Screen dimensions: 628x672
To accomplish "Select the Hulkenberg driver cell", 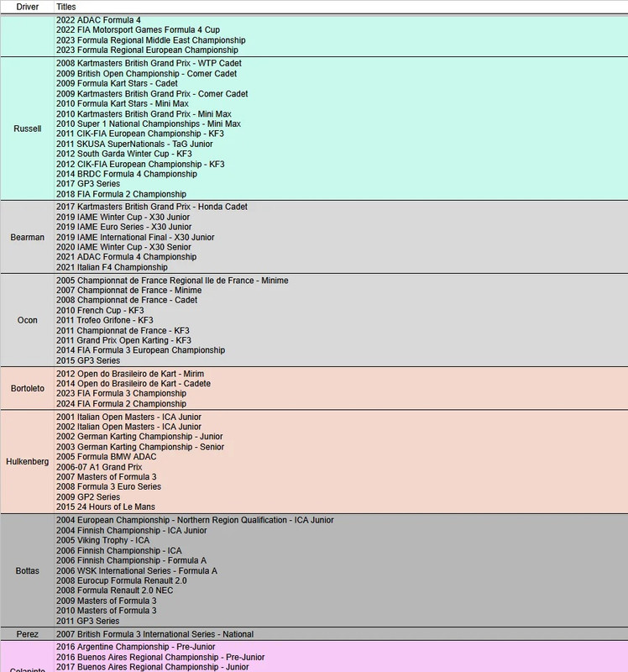I will point(27,461).
